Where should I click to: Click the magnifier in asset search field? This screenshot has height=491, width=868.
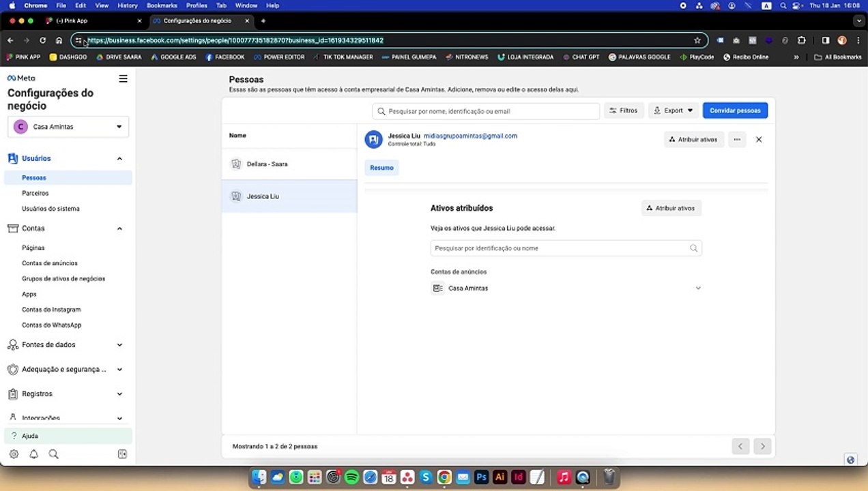pyautogui.click(x=693, y=248)
